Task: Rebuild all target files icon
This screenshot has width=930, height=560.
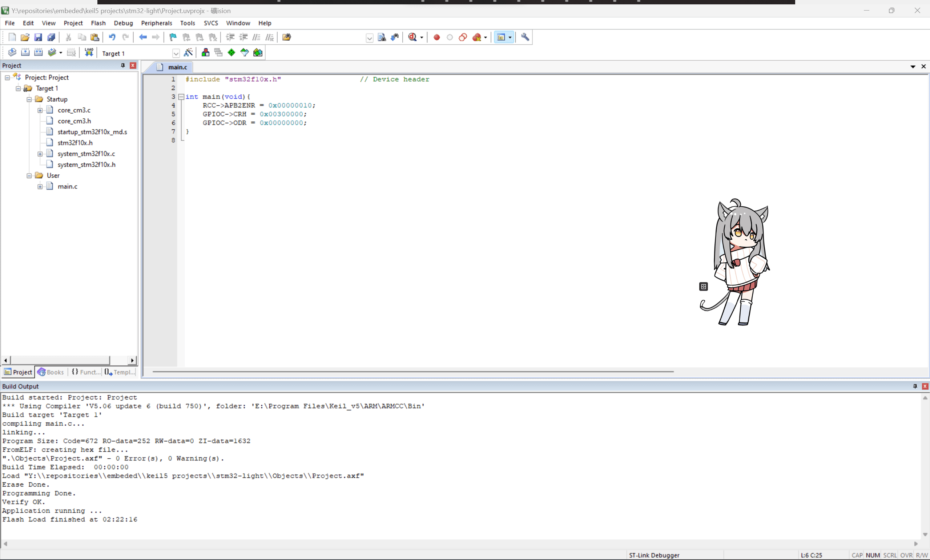Action: tap(39, 52)
